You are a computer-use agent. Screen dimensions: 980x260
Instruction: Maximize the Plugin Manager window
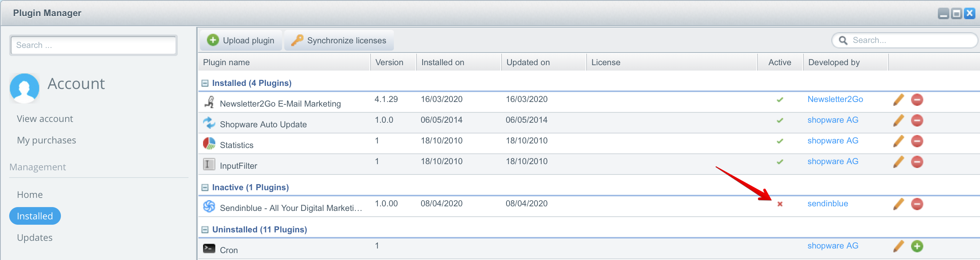coord(957,13)
